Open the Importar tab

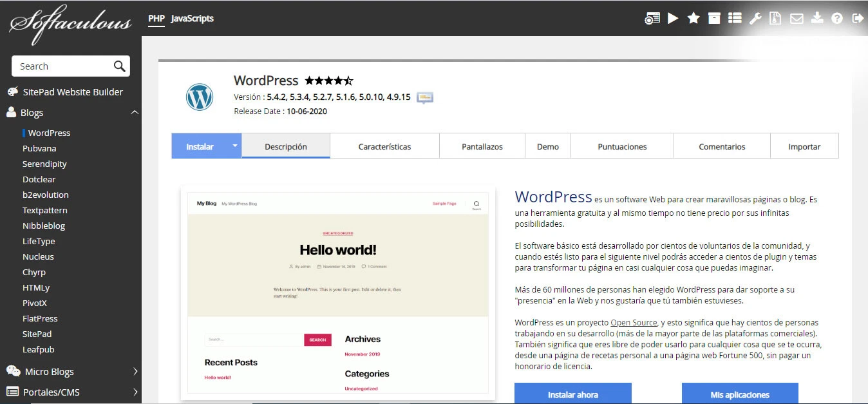point(804,146)
